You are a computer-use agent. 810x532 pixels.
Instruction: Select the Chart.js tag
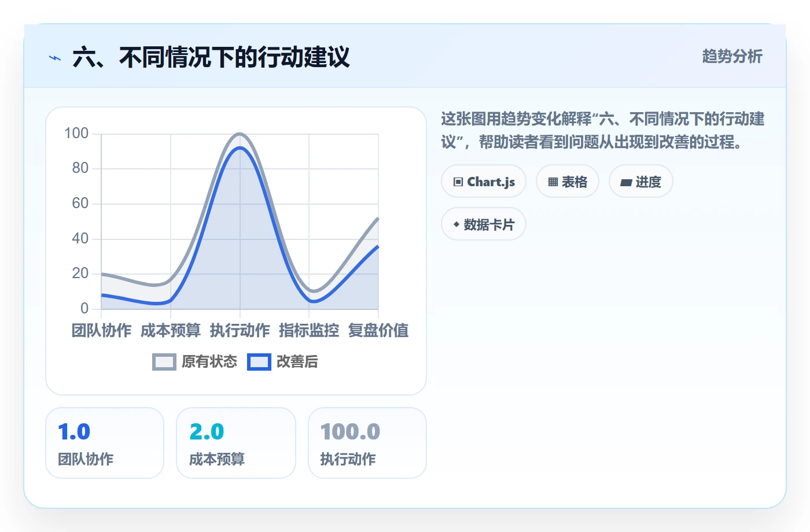pos(484,182)
